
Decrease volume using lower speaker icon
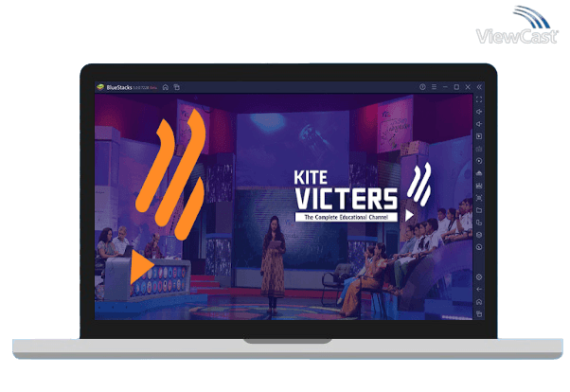click(479, 124)
